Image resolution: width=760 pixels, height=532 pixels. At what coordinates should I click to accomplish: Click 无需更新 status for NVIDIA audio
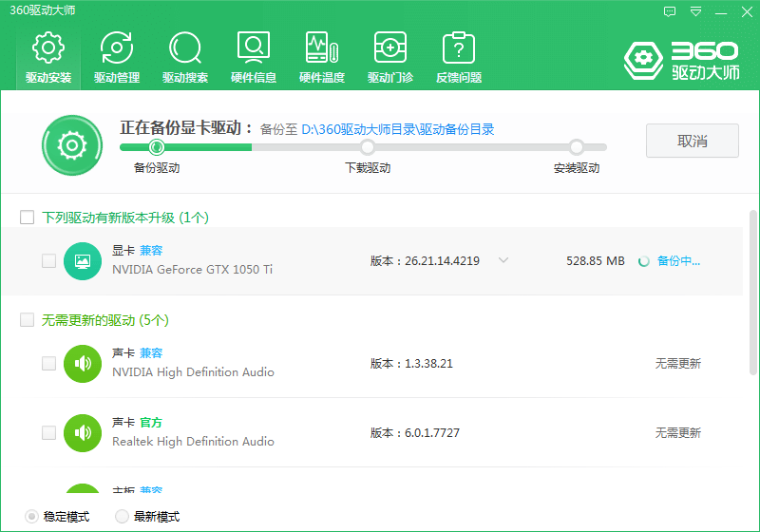678,364
